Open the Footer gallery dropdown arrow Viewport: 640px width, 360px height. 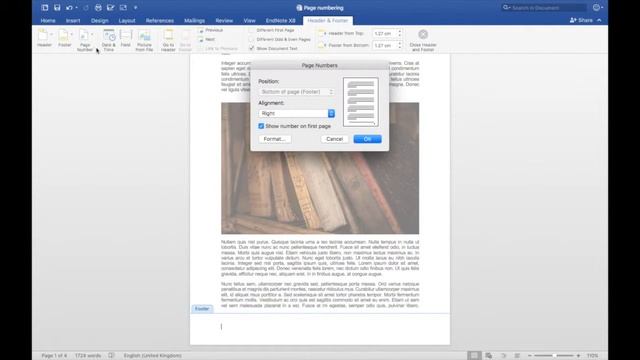tap(71, 34)
